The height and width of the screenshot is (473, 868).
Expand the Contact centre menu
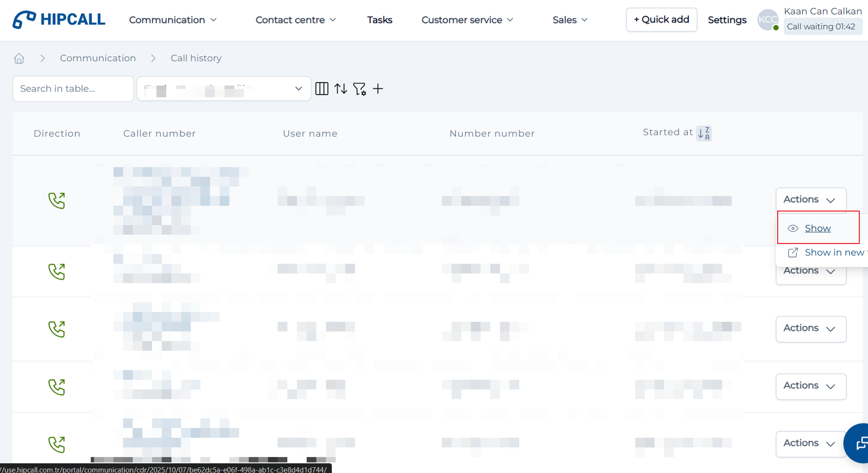tap(295, 20)
